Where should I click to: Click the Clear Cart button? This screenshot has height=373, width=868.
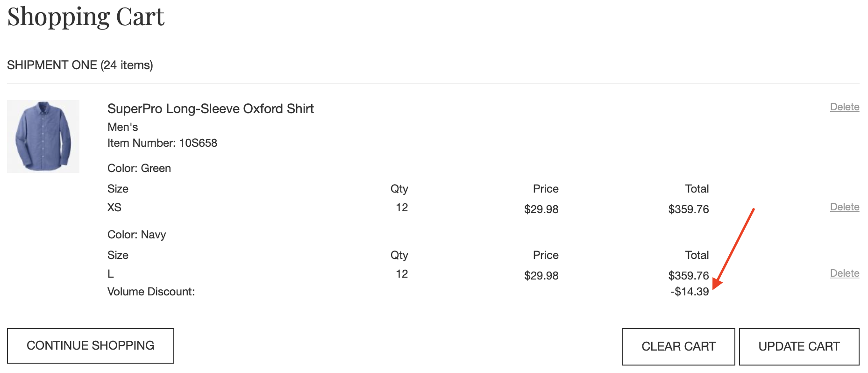[678, 346]
